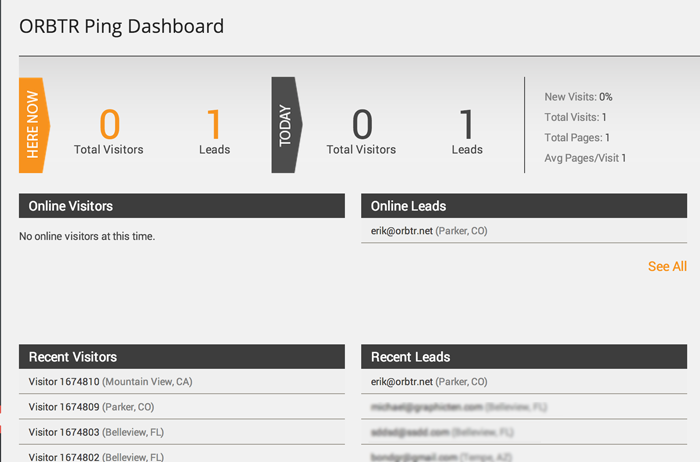This screenshot has width=700, height=462.
Task: Click dark Total Visitors count under Today
Action: point(362,124)
